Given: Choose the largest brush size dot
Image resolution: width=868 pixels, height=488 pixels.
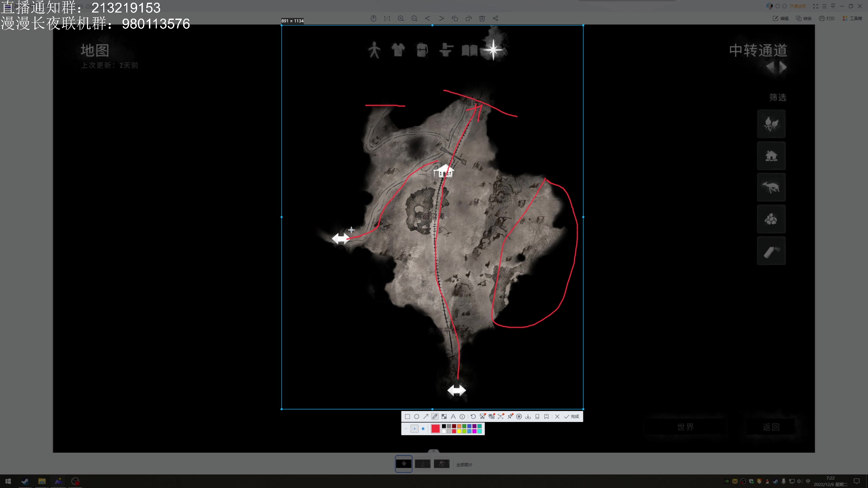Looking at the screenshot, I should pyautogui.click(x=423, y=429).
